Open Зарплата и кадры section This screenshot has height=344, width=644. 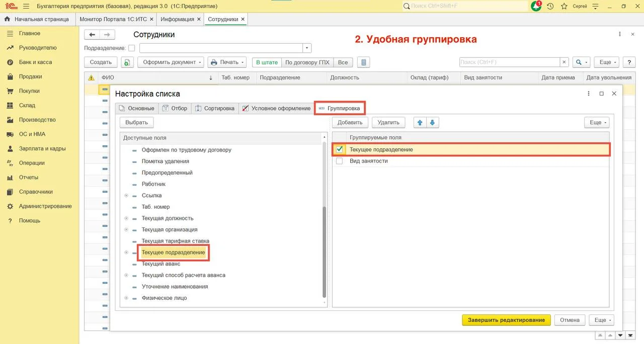pos(42,148)
